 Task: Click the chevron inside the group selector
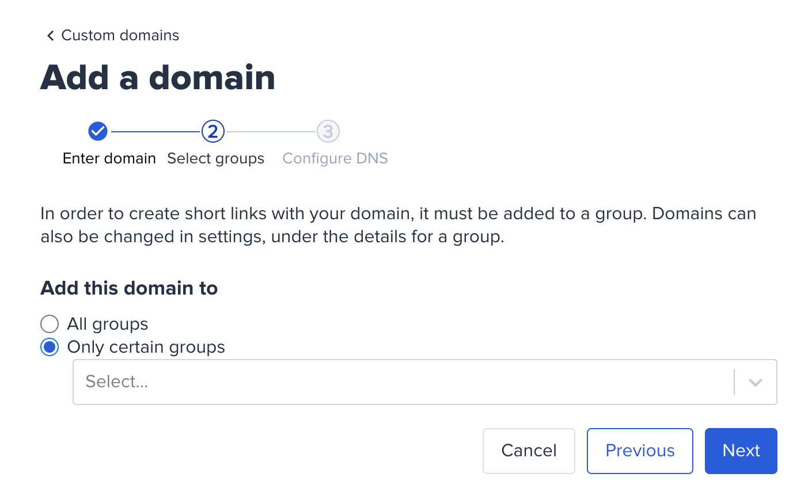(x=754, y=381)
